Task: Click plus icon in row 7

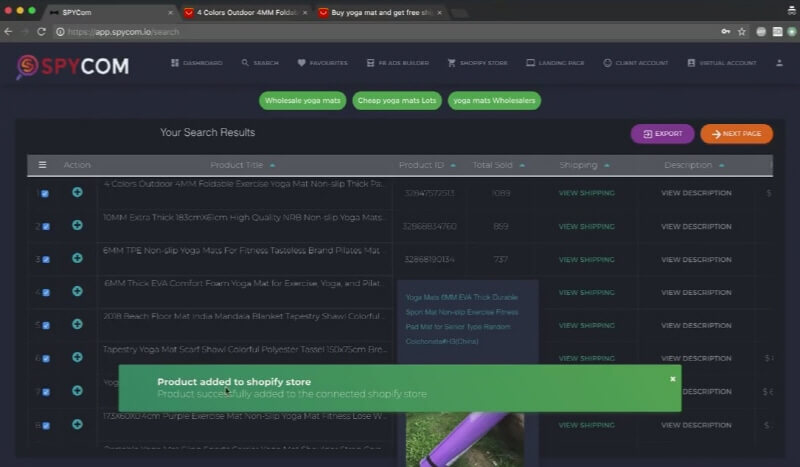Action: [x=78, y=390]
